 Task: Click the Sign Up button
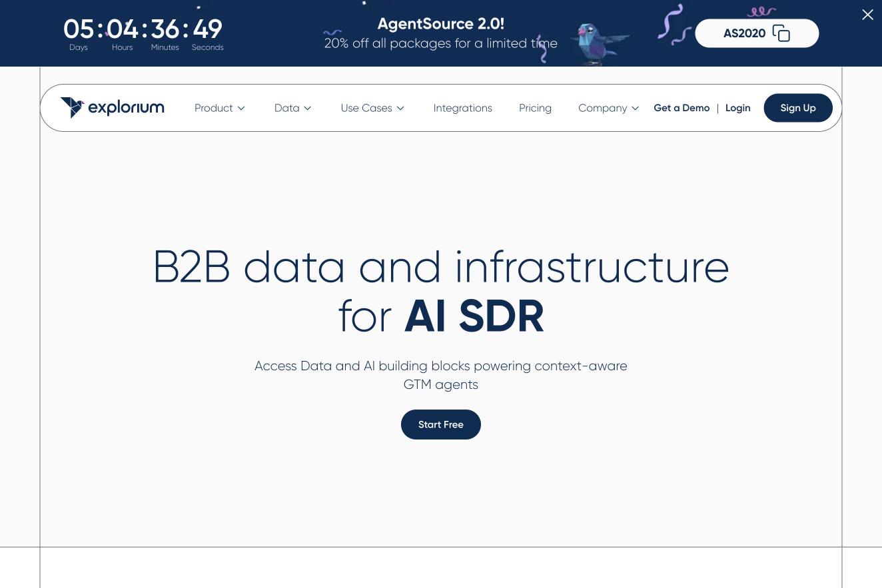(x=798, y=108)
